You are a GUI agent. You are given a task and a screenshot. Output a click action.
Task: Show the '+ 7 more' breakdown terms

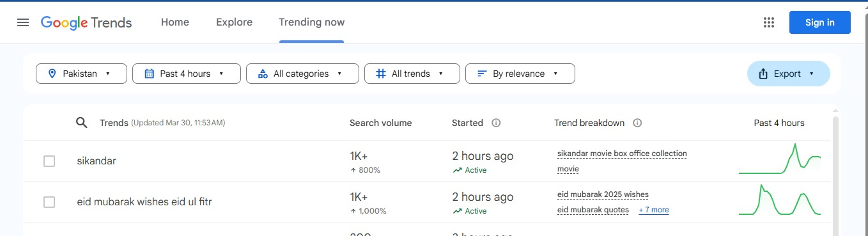[x=654, y=210]
